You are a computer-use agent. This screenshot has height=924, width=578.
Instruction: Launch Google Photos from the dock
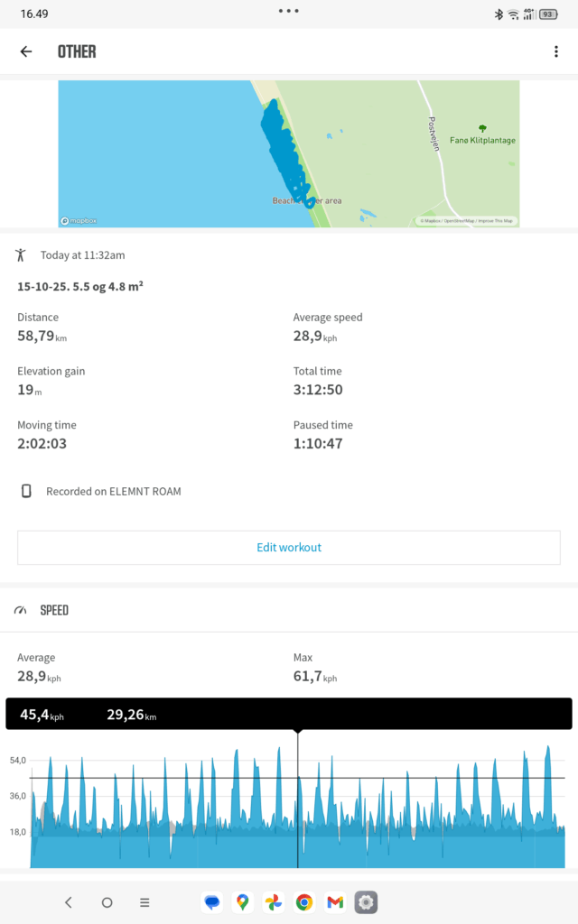coord(273,901)
